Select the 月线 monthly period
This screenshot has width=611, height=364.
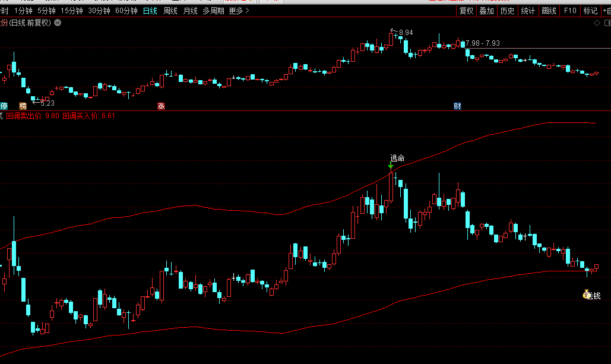pyautogui.click(x=190, y=11)
